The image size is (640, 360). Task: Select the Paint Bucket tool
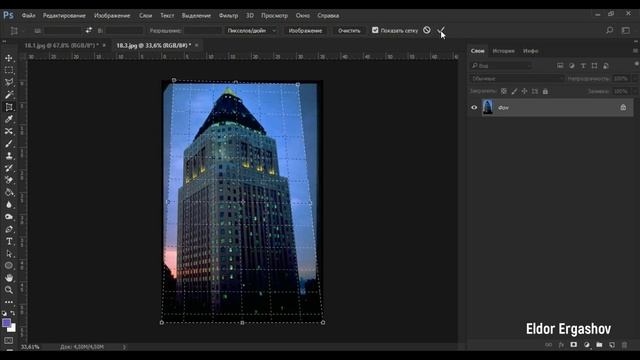(x=9, y=192)
